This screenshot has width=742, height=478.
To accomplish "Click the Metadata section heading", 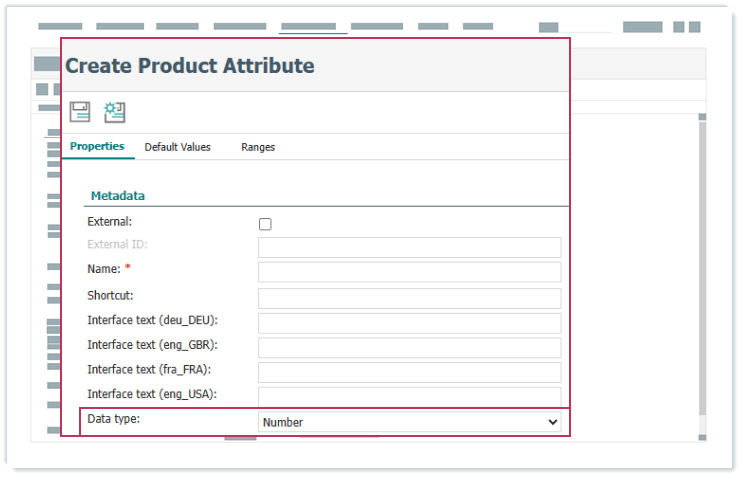I will tap(118, 196).
